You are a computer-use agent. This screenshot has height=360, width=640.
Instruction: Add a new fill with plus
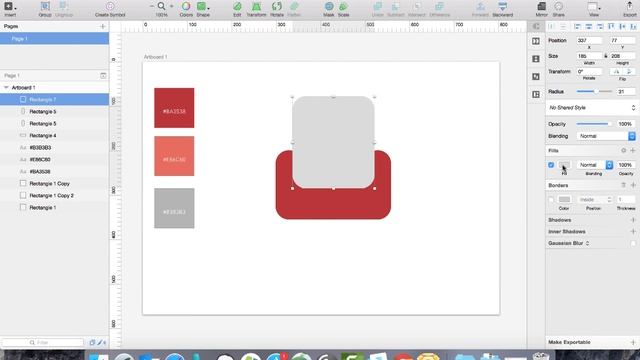(633, 151)
